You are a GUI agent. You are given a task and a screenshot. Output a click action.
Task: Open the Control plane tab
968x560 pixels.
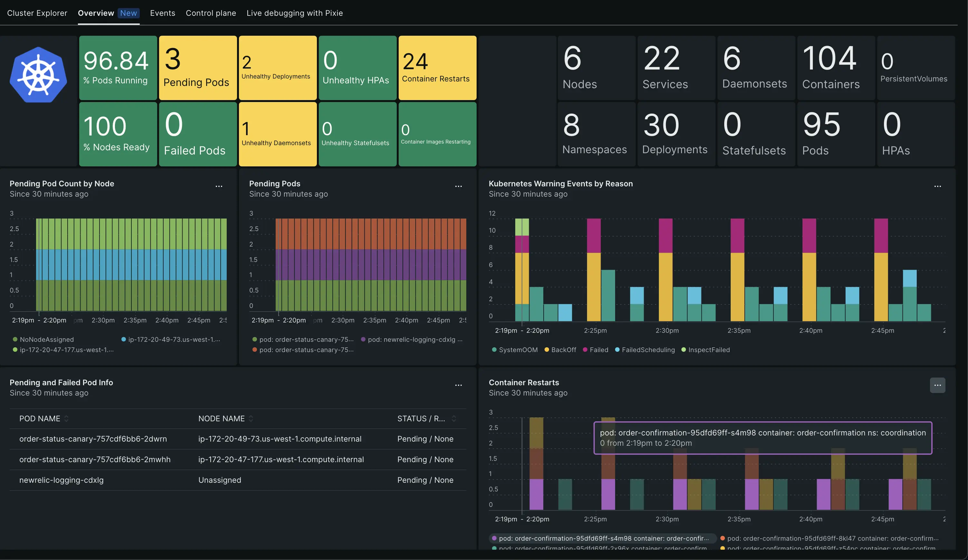click(x=211, y=13)
